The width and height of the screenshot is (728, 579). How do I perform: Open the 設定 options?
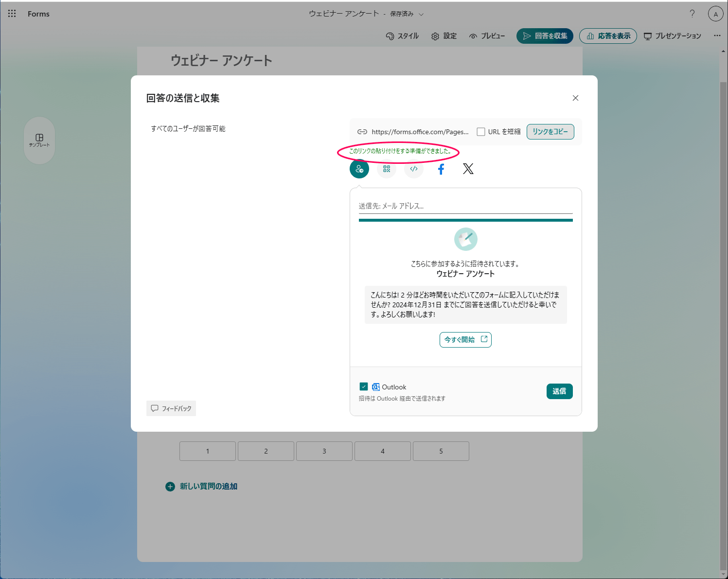(x=443, y=35)
